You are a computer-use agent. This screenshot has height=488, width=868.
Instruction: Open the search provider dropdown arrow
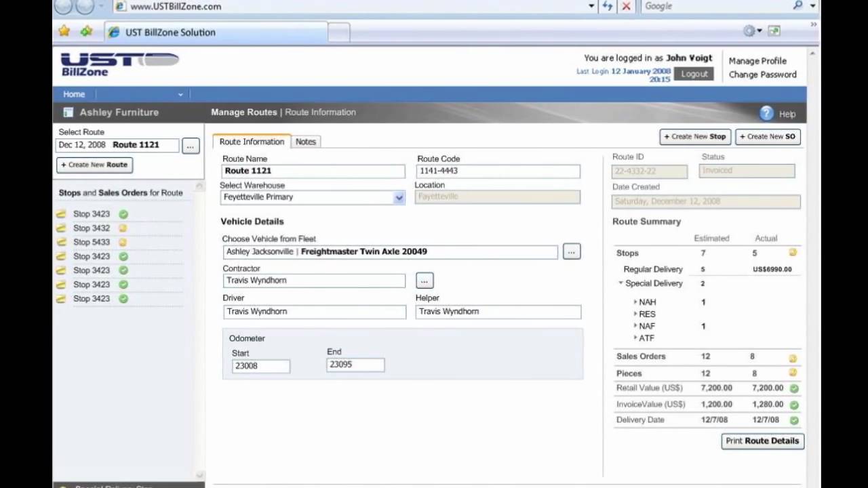coord(812,6)
